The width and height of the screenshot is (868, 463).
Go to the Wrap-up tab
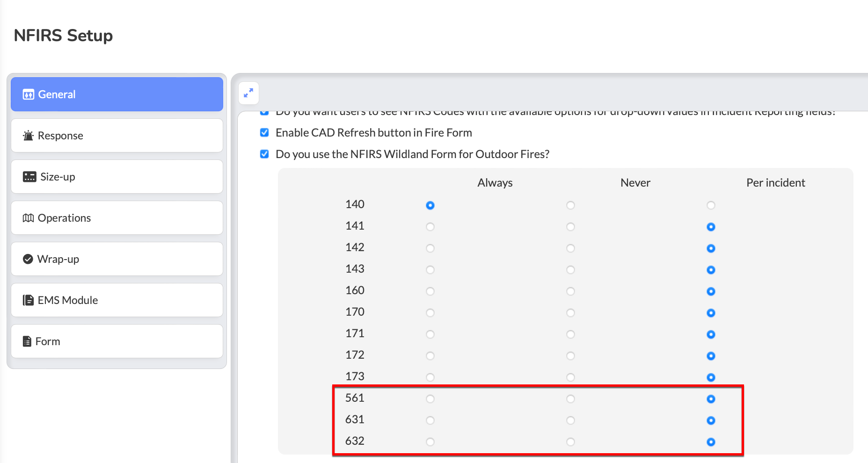117,259
